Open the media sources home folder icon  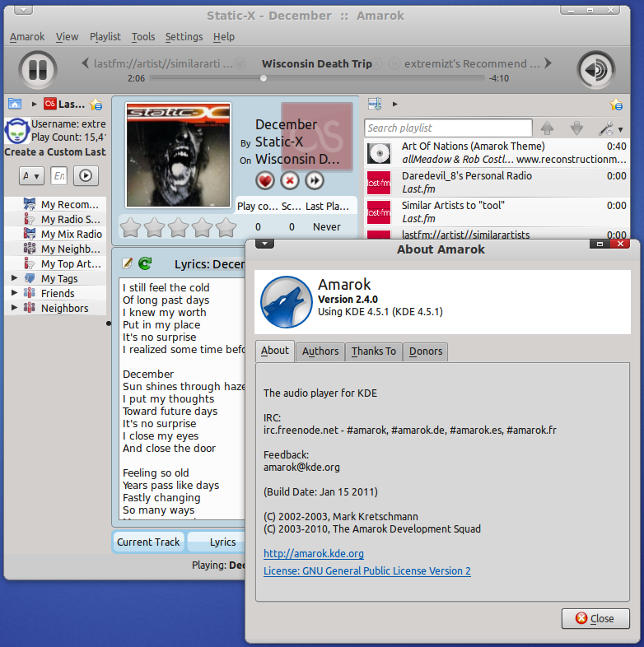click(x=15, y=104)
